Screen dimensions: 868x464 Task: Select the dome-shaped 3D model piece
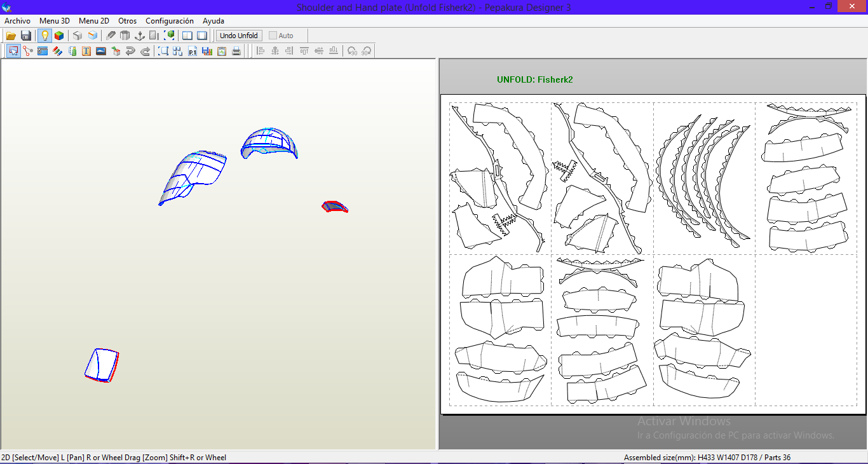click(269, 144)
